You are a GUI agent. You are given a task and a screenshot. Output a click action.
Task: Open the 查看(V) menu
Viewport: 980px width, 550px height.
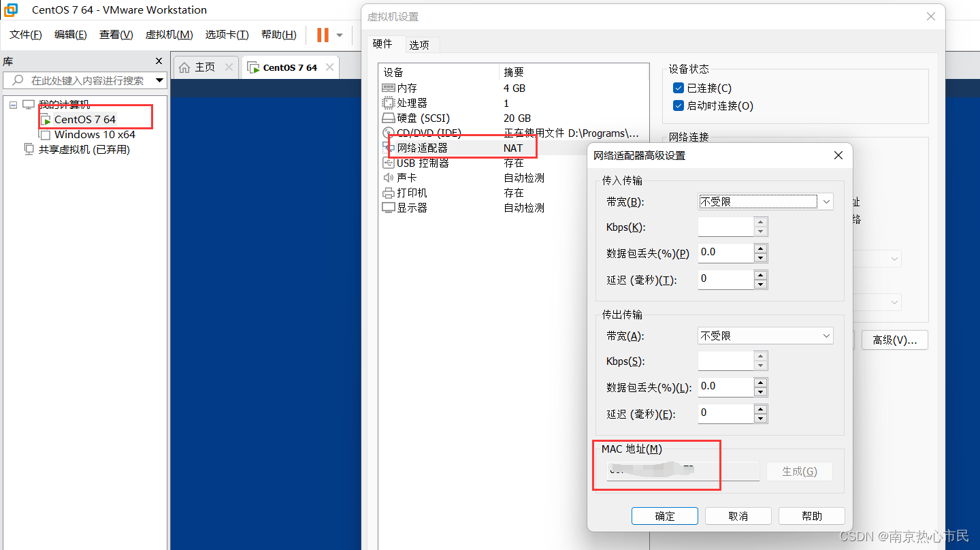pyautogui.click(x=116, y=35)
